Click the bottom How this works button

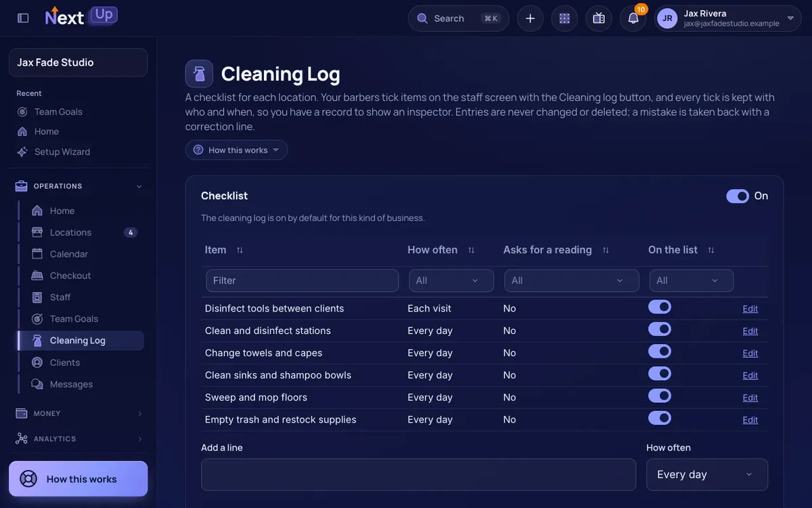[78, 479]
